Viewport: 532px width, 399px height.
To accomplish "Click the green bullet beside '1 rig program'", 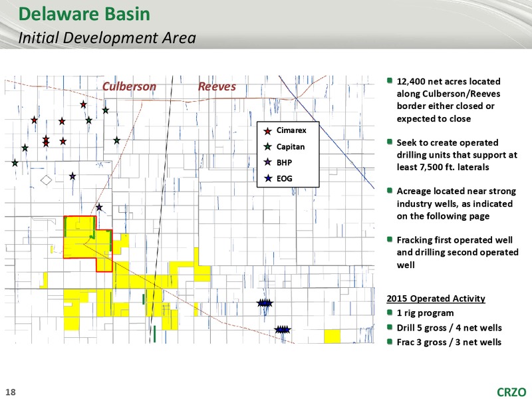I will tap(390, 312).
